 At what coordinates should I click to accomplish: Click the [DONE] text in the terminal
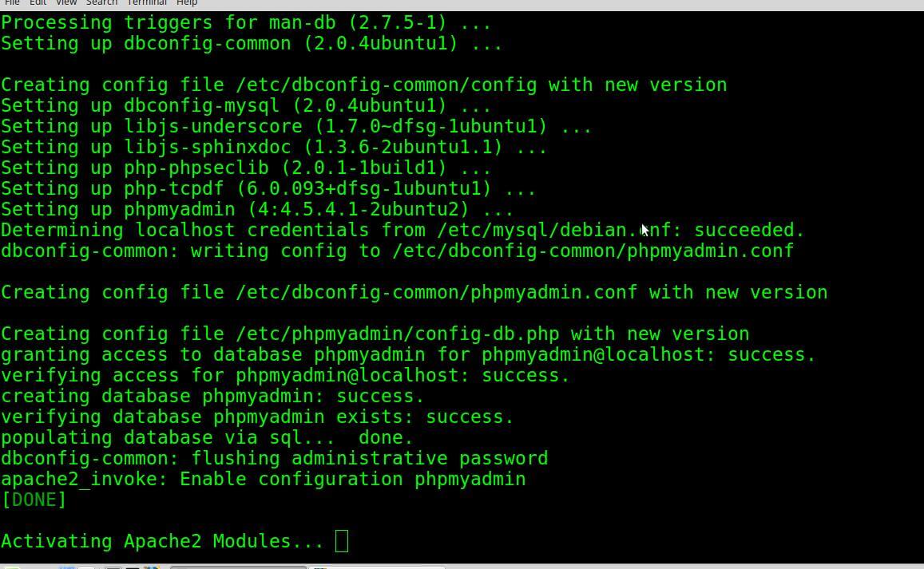34,500
